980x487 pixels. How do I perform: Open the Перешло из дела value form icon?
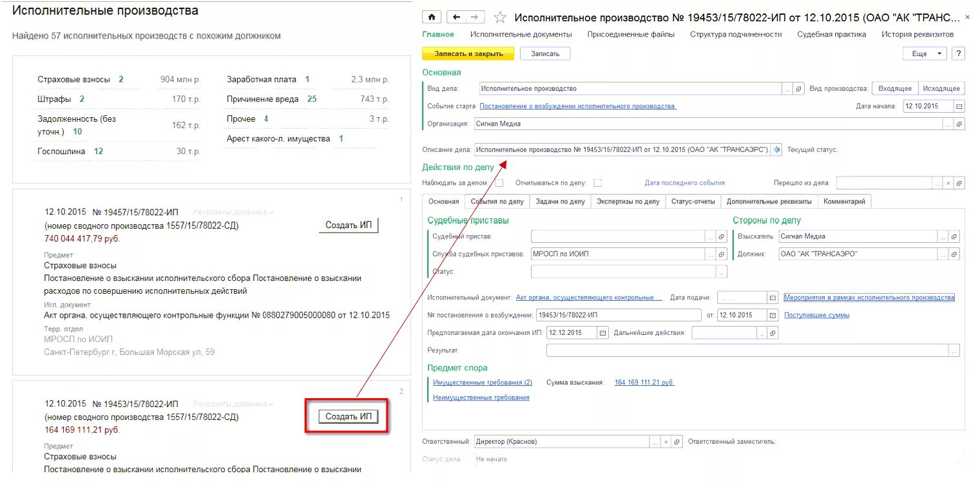point(959,183)
